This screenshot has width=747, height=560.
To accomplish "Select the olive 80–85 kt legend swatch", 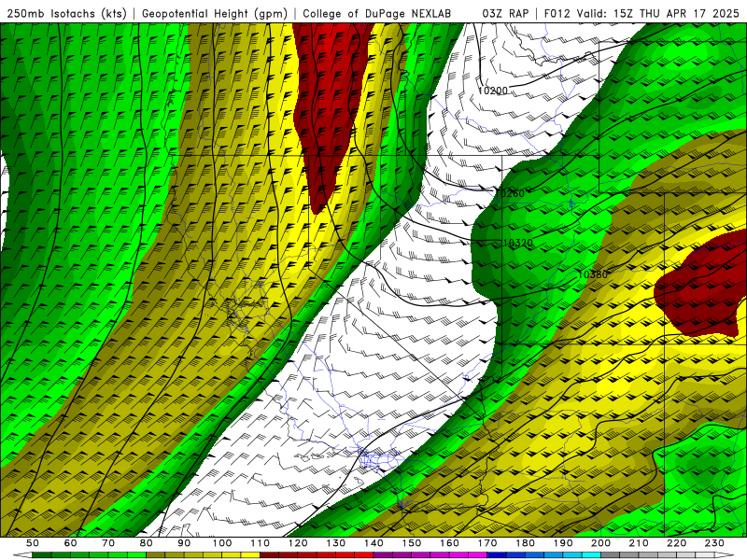I will (x=155, y=554).
